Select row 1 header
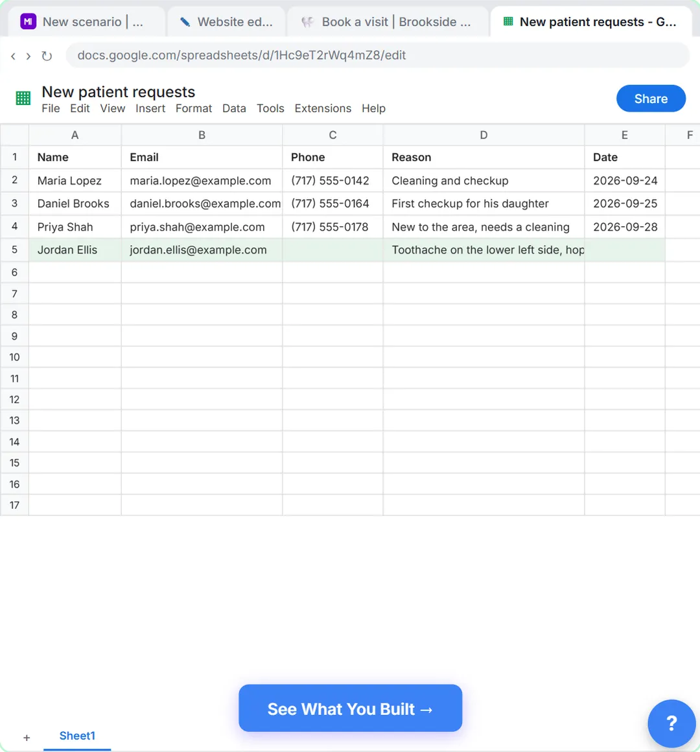The width and height of the screenshot is (700, 752). 14,158
